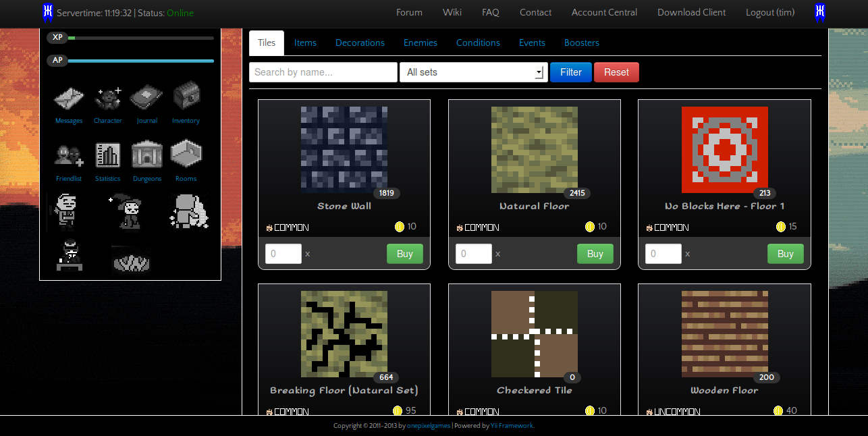Open the onepixelgames footer link

(429, 426)
